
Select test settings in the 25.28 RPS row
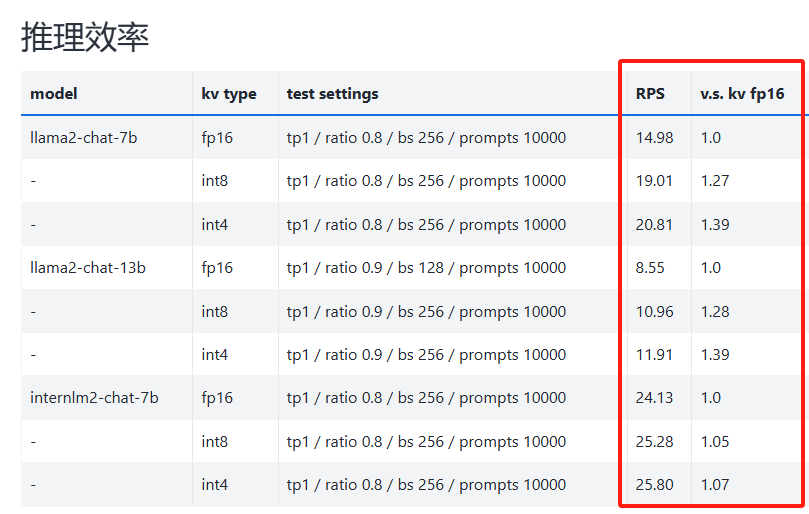pos(426,442)
